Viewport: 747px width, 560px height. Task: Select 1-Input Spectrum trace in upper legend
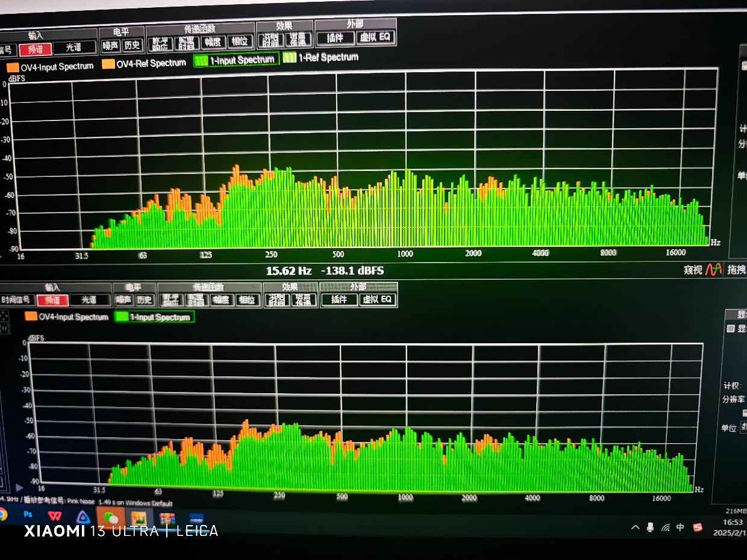tap(236, 60)
